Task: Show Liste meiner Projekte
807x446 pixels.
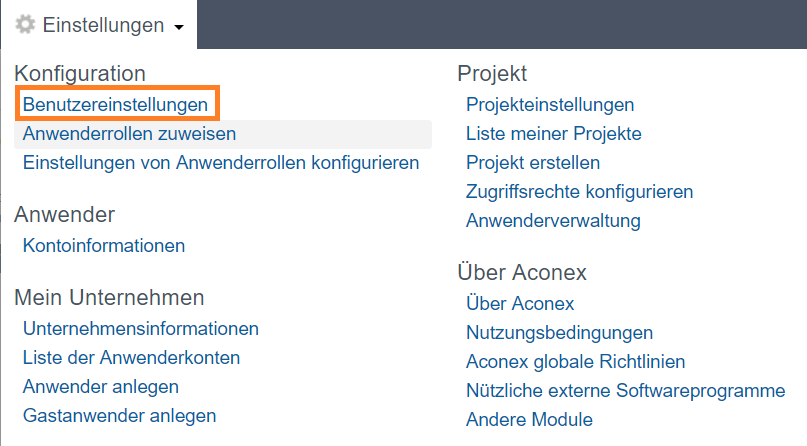Action: (x=554, y=134)
